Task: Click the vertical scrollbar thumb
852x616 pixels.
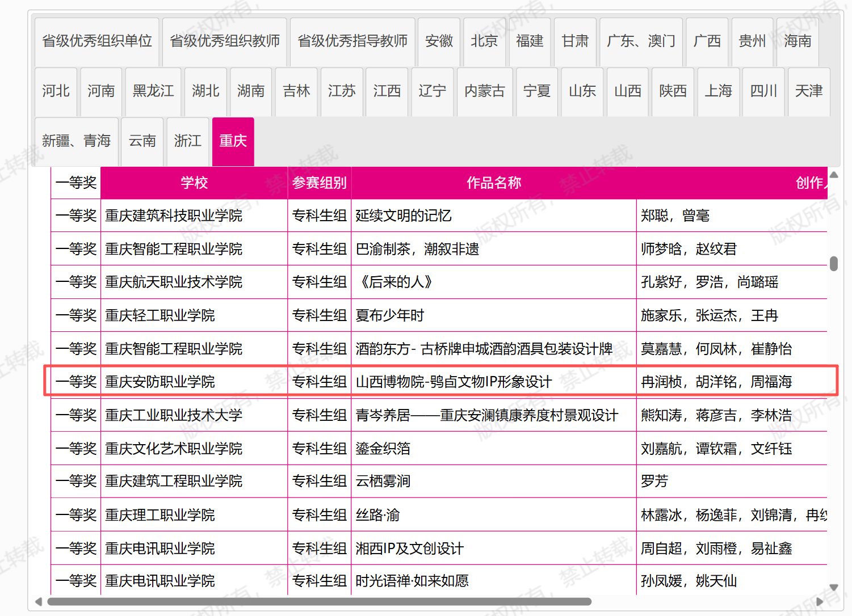Action: pyautogui.click(x=834, y=264)
